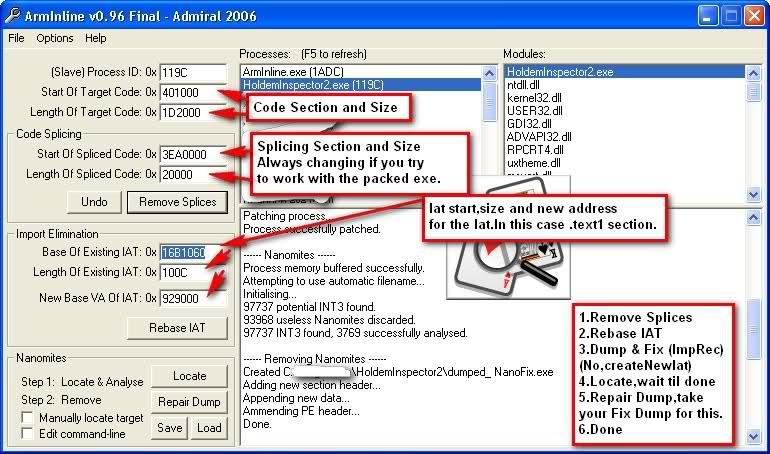Image resolution: width=770 pixels, height=454 pixels.
Task: Click the Locate nanomites button
Action: [x=190, y=376]
